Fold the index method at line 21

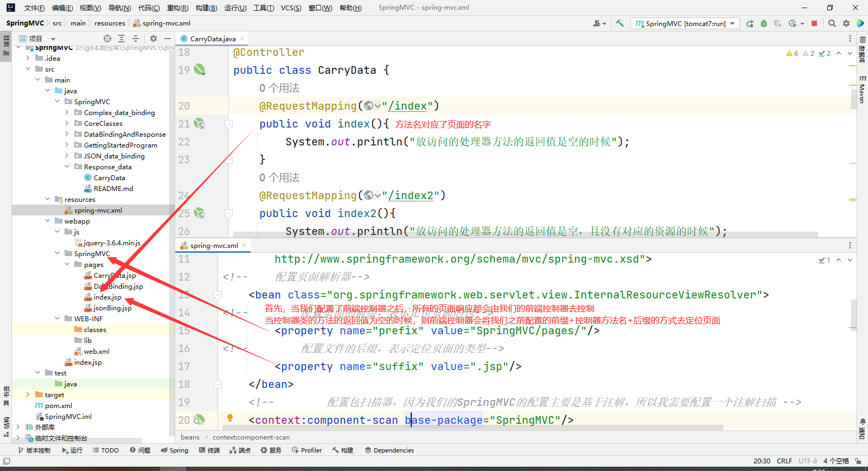[228, 124]
